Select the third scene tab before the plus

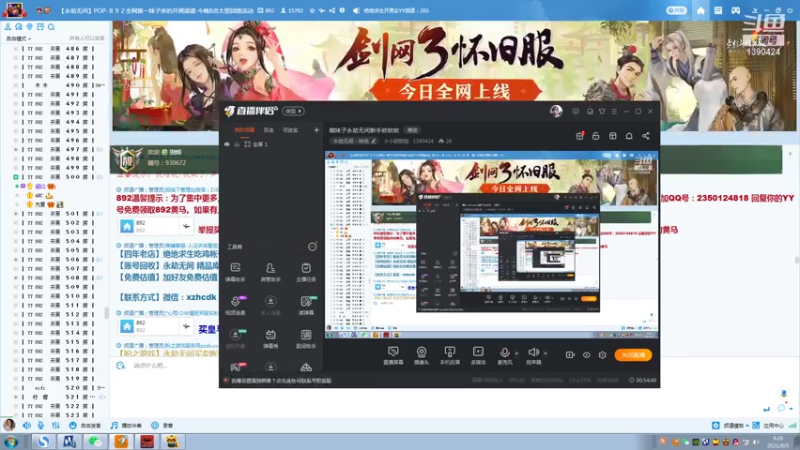click(x=290, y=130)
